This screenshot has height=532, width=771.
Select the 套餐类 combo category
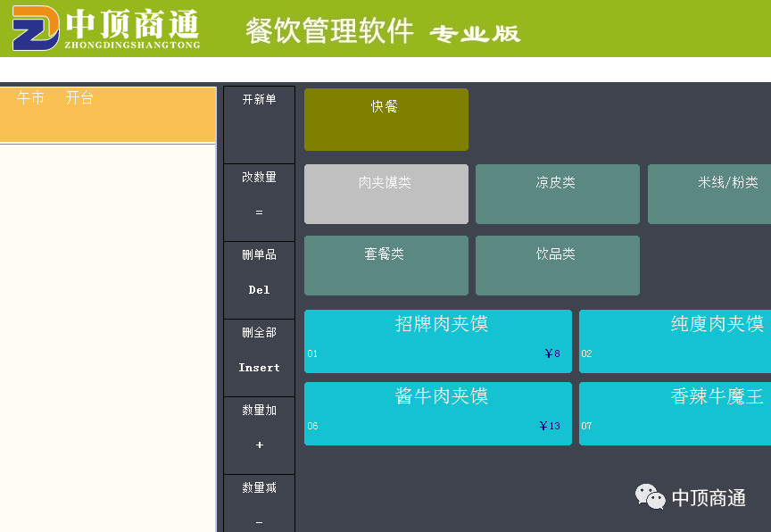(385, 265)
